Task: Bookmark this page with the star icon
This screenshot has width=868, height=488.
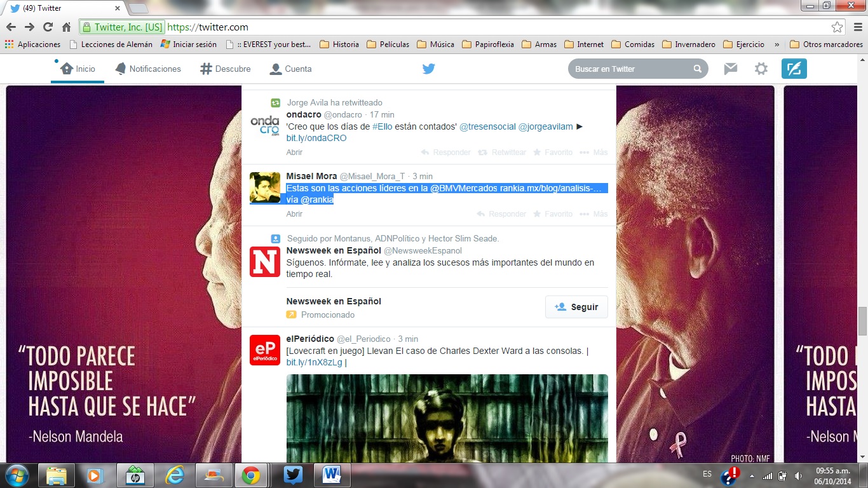Action: tap(837, 27)
